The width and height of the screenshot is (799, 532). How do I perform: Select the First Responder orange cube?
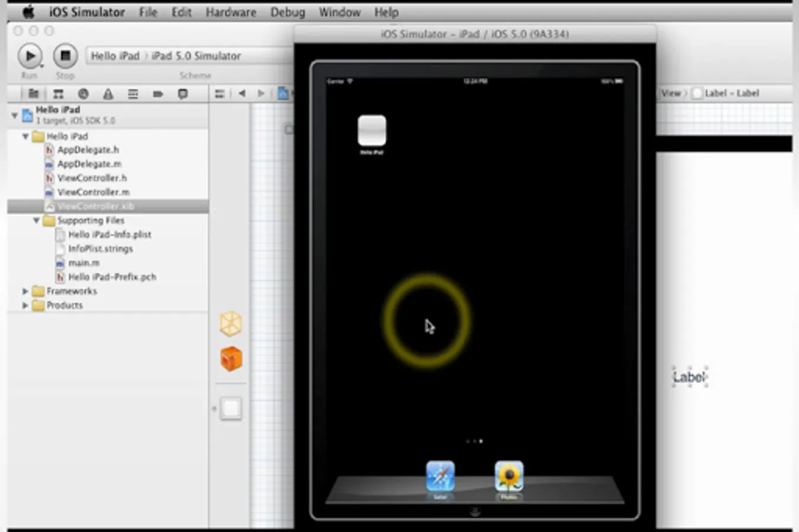(x=230, y=359)
